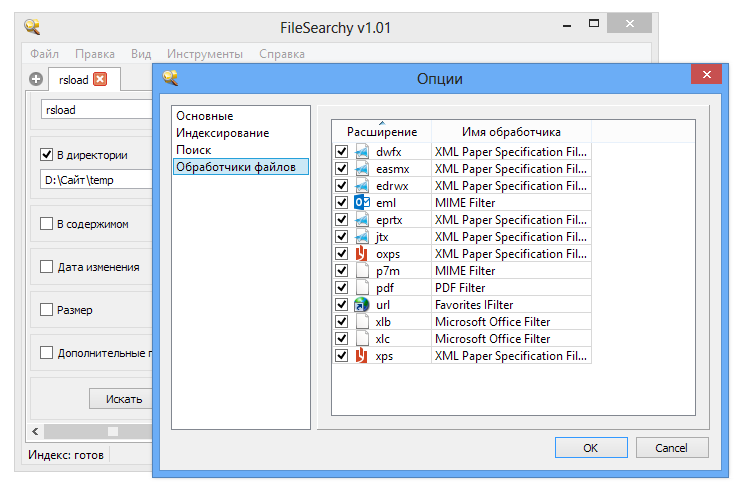Click the pdf file icon
Viewport: 742px width, 498px height.
pyautogui.click(x=362, y=288)
